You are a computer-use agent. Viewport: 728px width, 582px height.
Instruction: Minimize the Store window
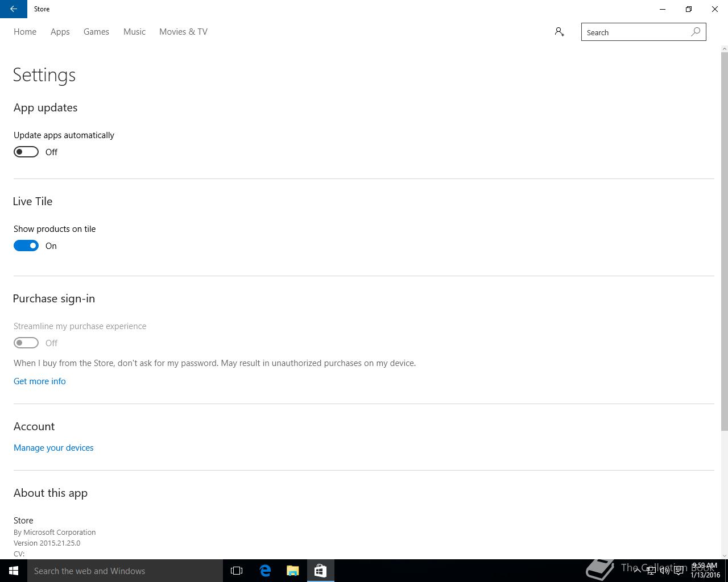tap(663, 9)
